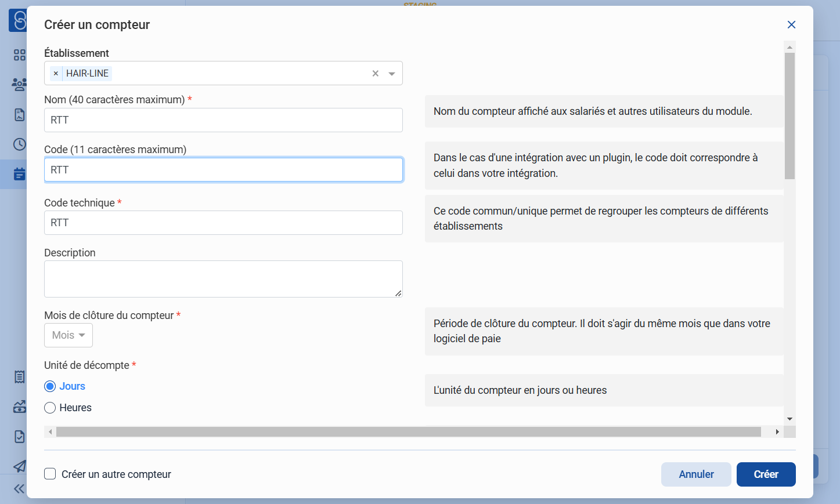This screenshot has height=504, width=840.
Task: Click the app logo in sidebar
Action: click(x=18, y=20)
